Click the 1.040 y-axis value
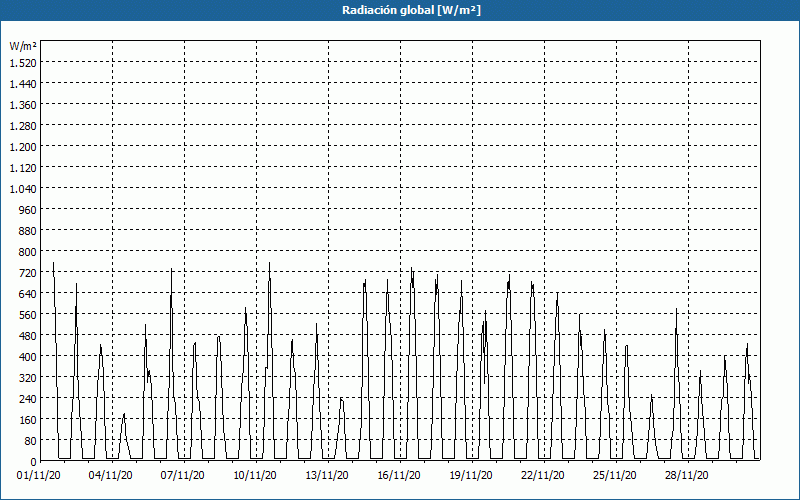This screenshot has height=500, width=800. pyautogui.click(x=23, y=188)
